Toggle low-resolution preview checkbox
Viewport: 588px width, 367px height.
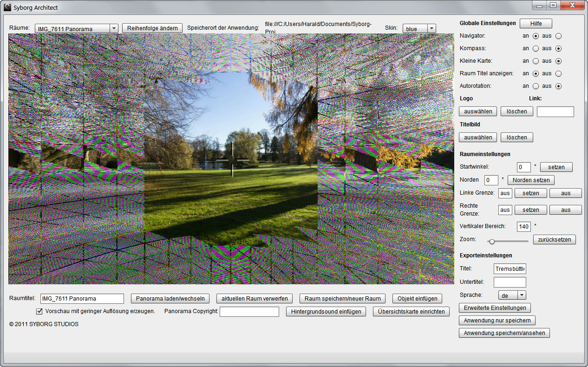[39, 311]
